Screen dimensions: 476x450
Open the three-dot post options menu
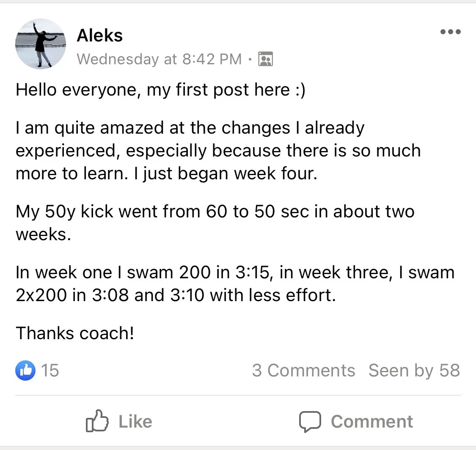pyautogui.click(x=450, y=32)
